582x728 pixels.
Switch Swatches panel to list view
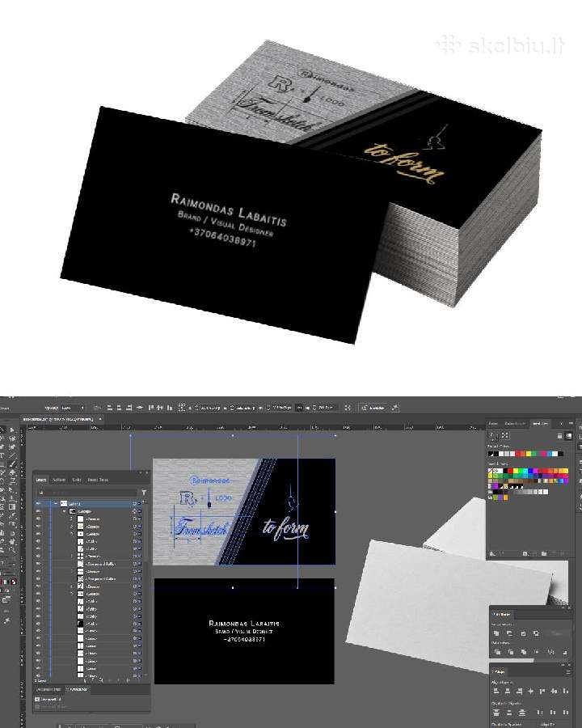(x=560, y=436)
